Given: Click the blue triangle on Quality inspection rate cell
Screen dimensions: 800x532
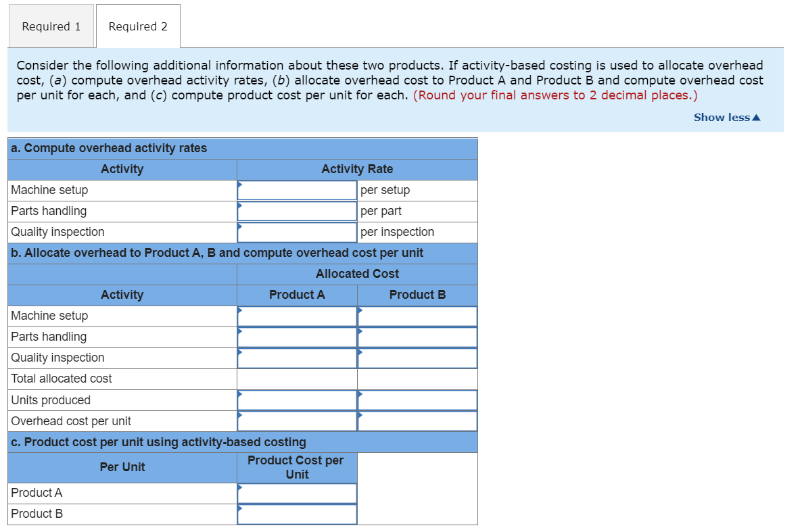Looking at the screenshot, I should click(240, 226).
